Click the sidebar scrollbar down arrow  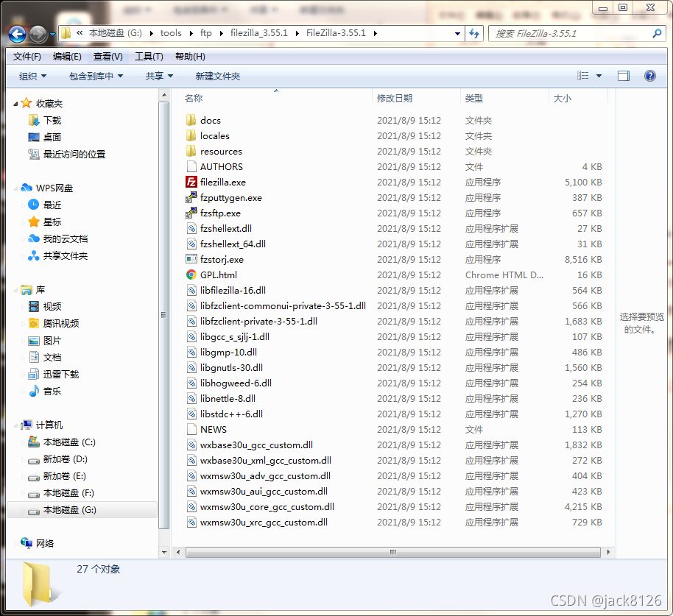164,552
